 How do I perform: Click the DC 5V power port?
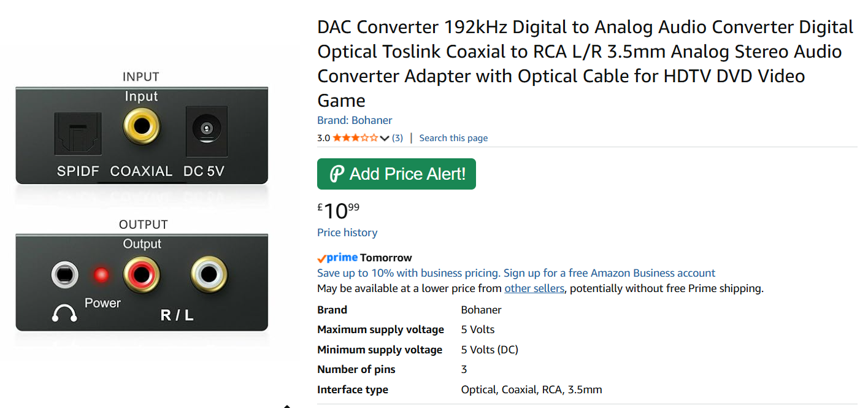[x=206, y=129]
